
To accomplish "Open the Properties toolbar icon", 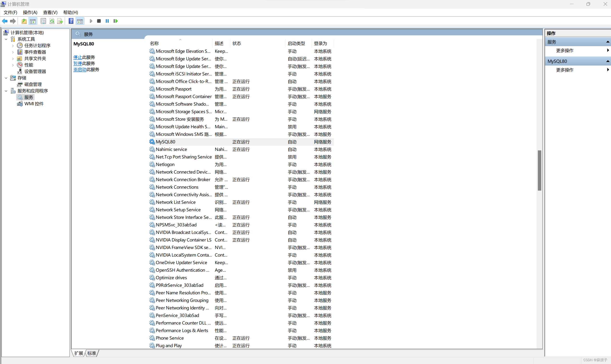I will 43,21.
